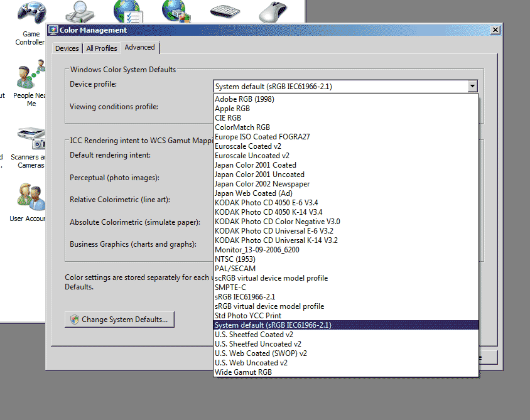This screenshot has width=530, height=420.
Task: Choose Euroscale Coated v2
Action: pyautogui.click(x=346, y=146)
